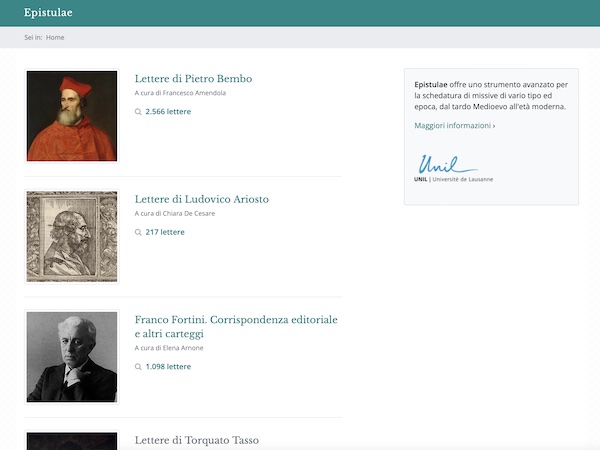
Task: Click the magnifier icon beside 2.566 lettere
Action: pos(138,112)
